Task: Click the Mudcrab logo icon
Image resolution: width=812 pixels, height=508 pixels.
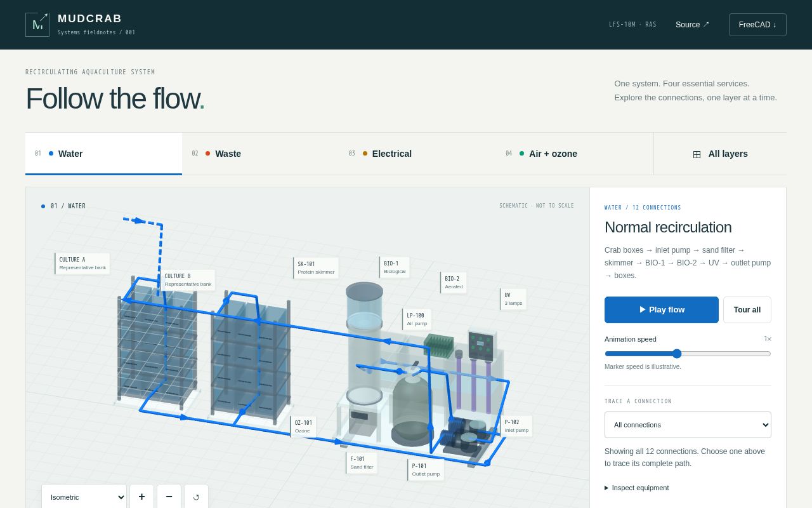Action: coord(37,25)
